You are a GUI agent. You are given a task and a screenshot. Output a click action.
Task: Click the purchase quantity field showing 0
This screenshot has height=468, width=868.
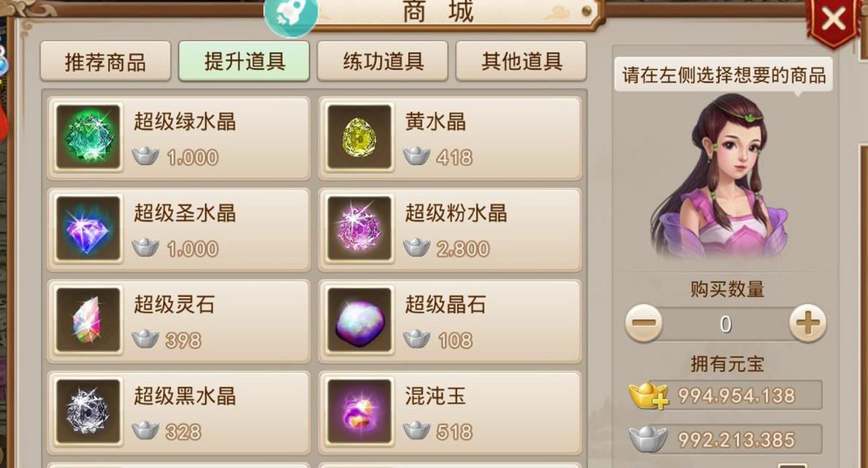pyautogui.click(x=726, y=324)
